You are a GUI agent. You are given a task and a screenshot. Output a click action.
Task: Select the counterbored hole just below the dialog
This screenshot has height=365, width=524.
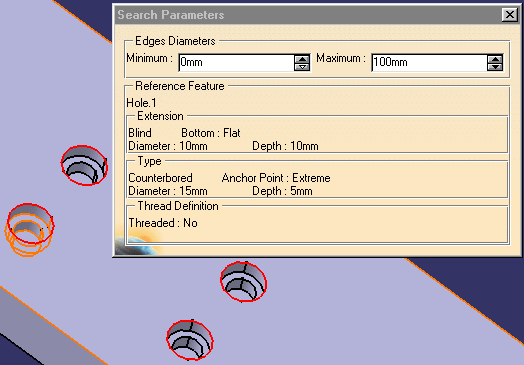pos(244,281)
